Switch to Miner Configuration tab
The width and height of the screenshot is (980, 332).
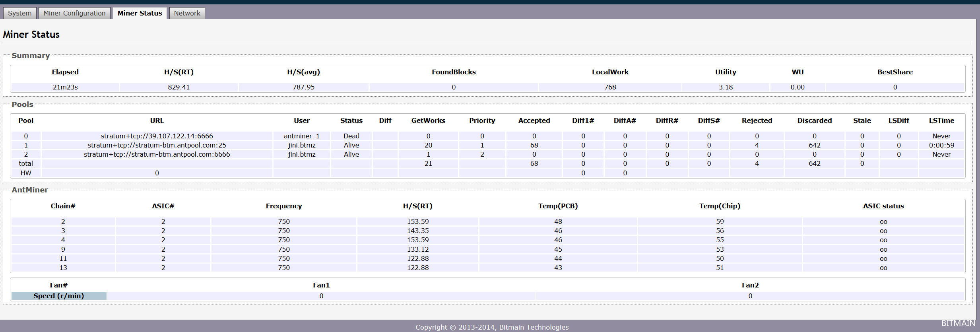click(x=74, y=13)
